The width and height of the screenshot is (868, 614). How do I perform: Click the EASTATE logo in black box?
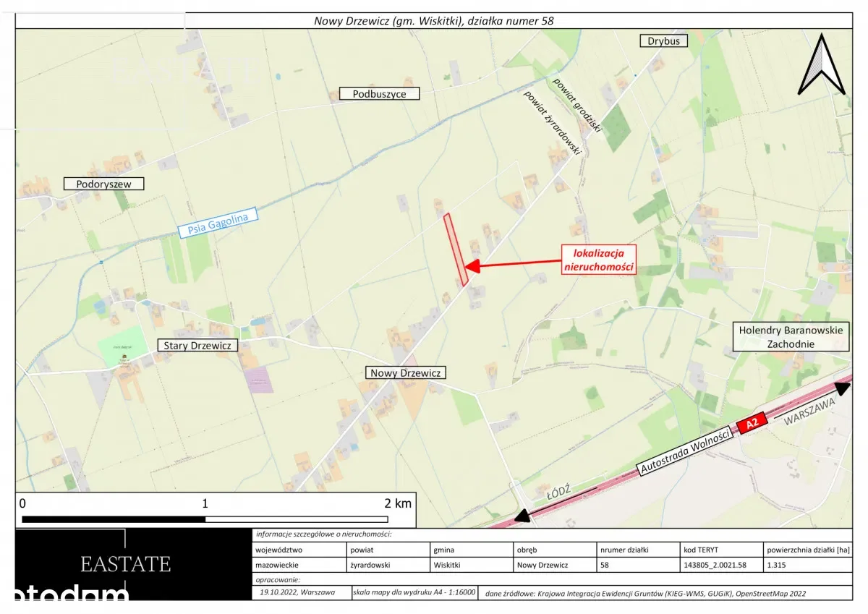[x=126, y=564]
